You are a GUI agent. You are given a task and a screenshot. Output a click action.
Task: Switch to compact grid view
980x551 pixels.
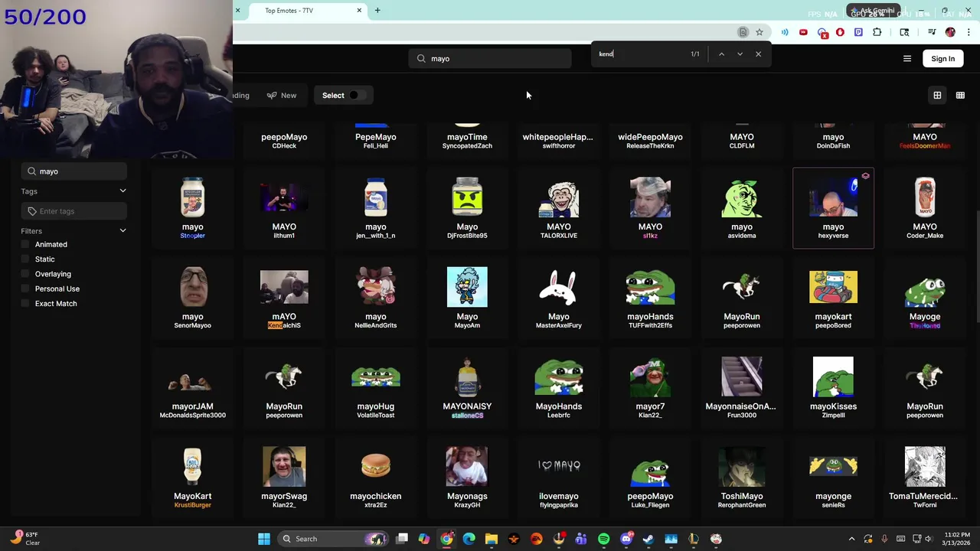pyautogui.click(x=960, y=96)
